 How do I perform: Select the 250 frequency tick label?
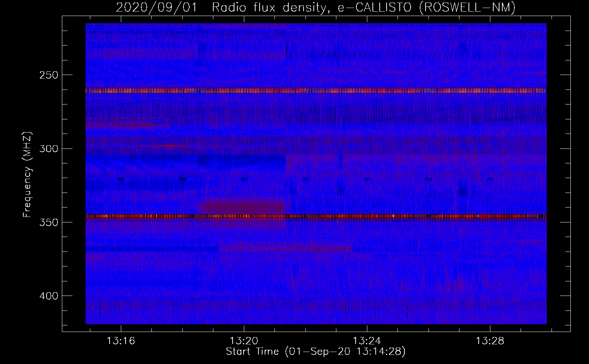48,75
